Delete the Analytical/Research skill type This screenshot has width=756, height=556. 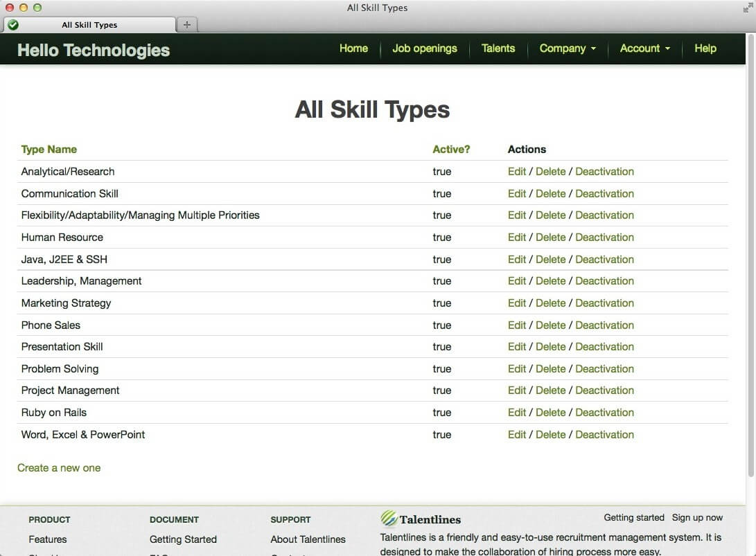[x=551, y=172]
